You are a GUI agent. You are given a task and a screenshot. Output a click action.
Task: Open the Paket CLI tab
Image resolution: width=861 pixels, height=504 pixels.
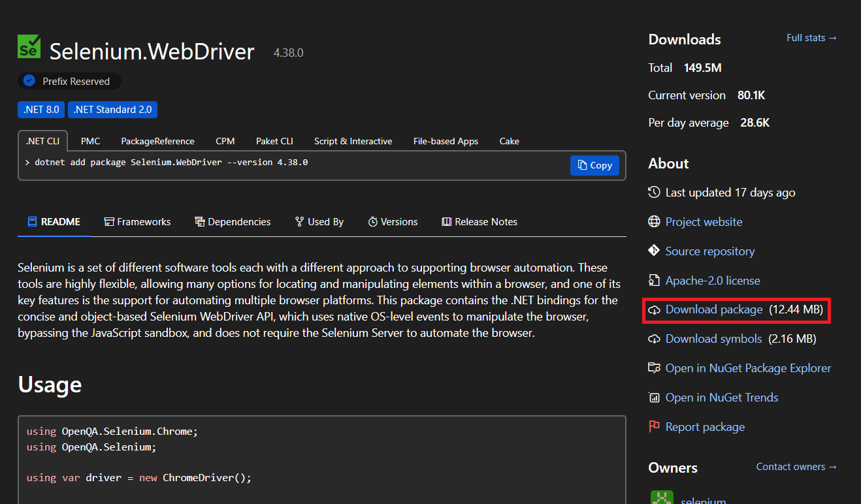[x=274, y=141]
